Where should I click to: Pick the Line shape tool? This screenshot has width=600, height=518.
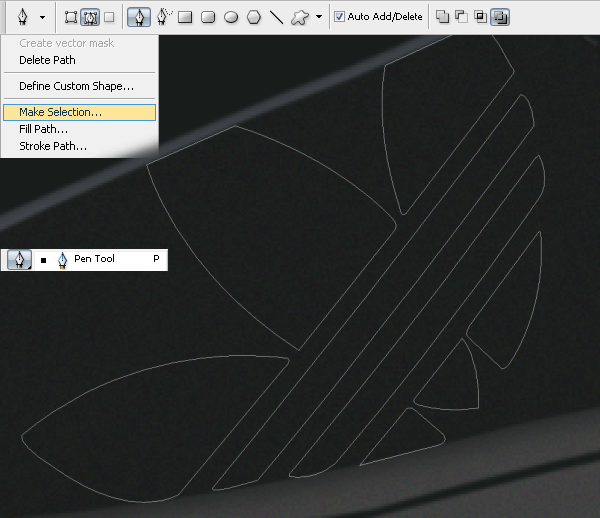click(x=276, y=17)
